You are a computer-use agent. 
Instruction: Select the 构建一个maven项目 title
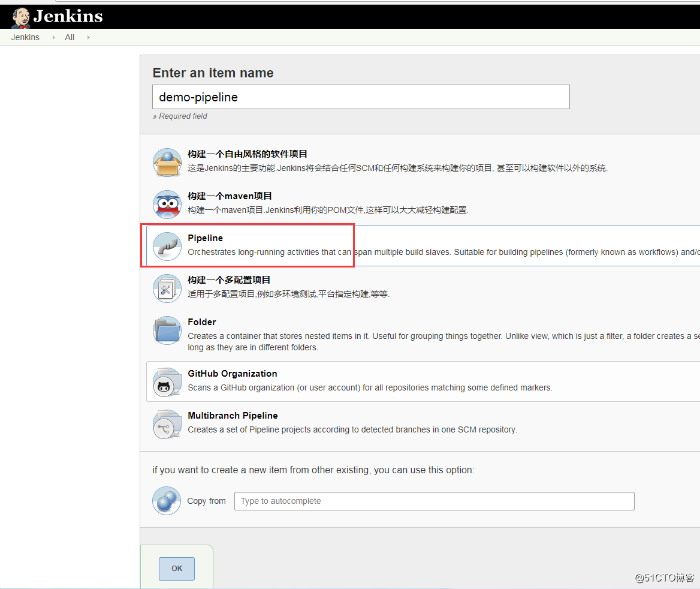coord(230,196)
